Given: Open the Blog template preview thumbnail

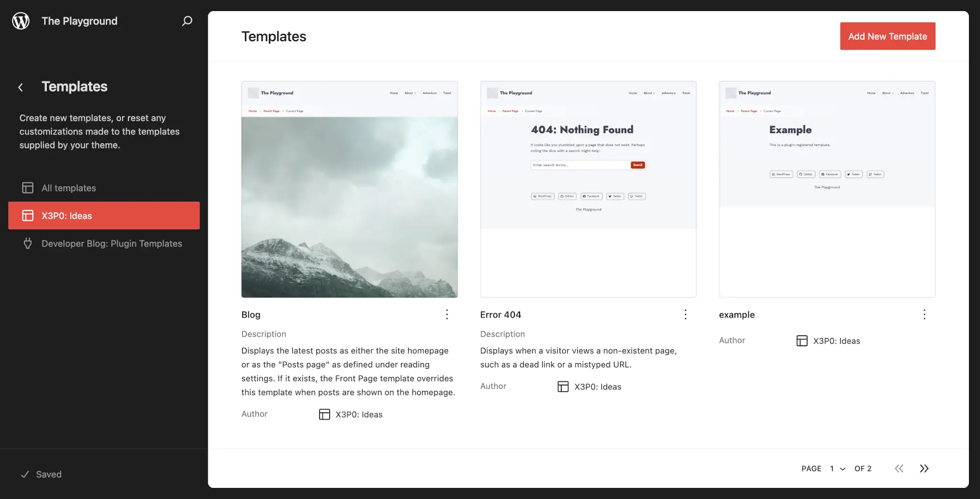Looking at the screenshot, I should pyautogui.click(x=349, y=189).
